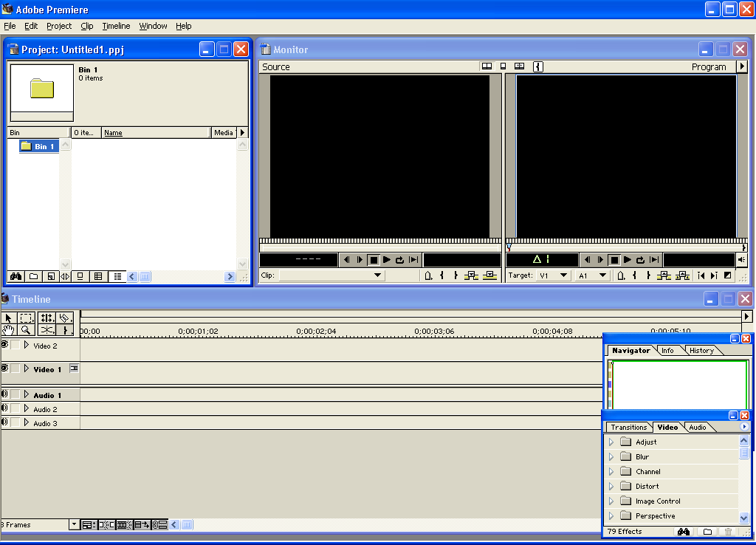Open the Clip menu
756x545 pixels.
tap(87, 26)
